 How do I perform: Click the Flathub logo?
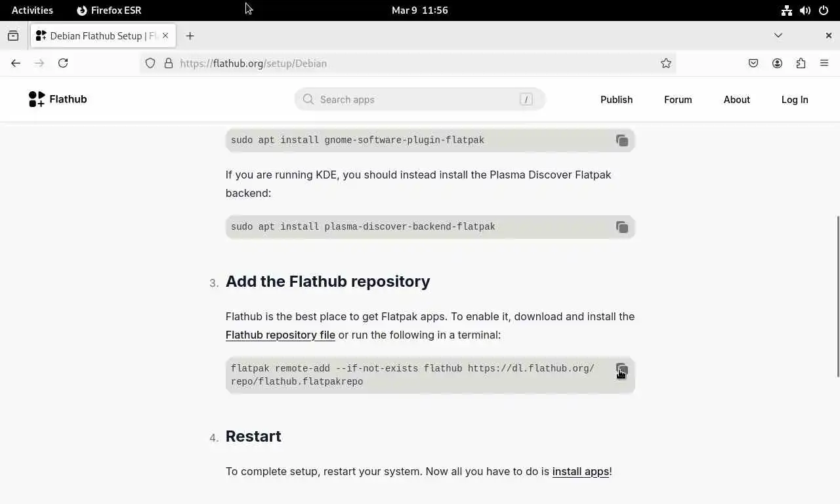click(58, 99)
